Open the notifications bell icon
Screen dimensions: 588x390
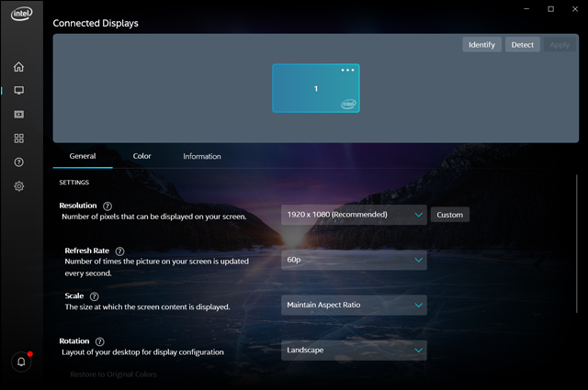tap(21, 362)
